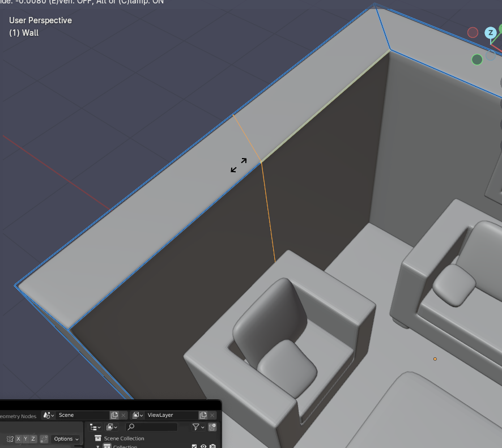The image size is (502, 448).
Task: Delete the Scene using its X icon
Action: click(124, 415)
